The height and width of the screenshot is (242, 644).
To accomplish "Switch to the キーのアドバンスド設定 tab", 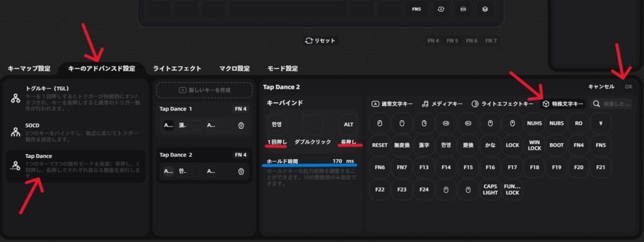I will point(102,68).
